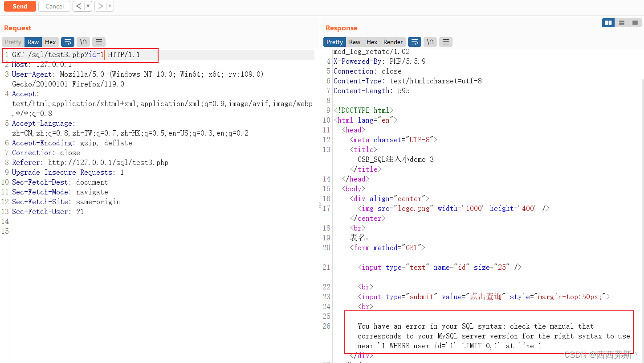Toggle show non-printable \n in Response panel
The width and height of the screenshot is (644, 363).
[430, 42]
